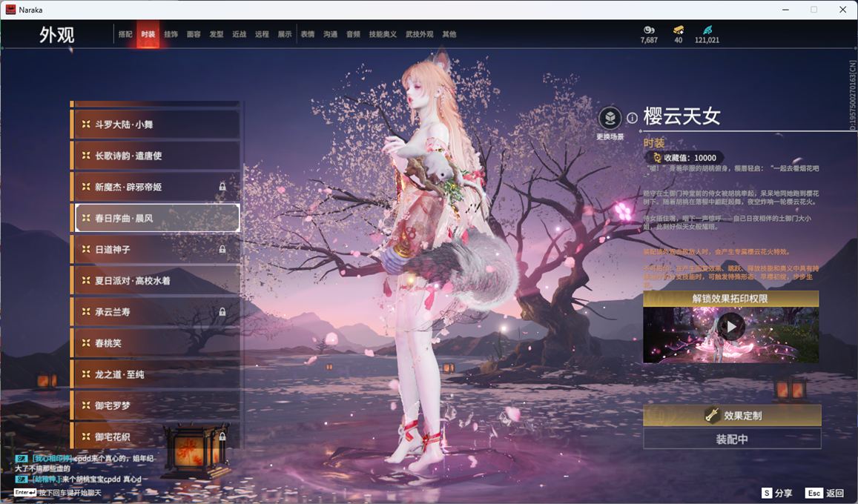858x504 pixels.
Task: Open the 沟通 tab
Action: pos(331,34)
